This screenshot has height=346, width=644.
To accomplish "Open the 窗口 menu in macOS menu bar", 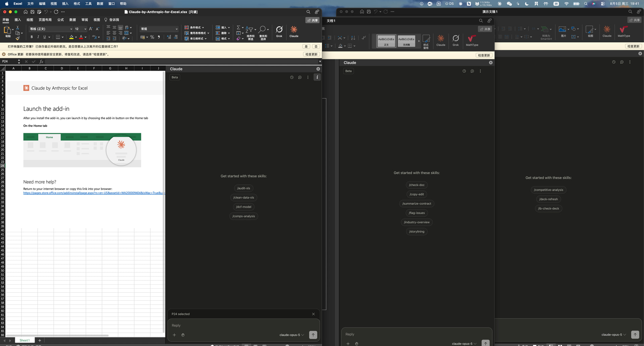I will pyautogui.click(x=112, y=4).
